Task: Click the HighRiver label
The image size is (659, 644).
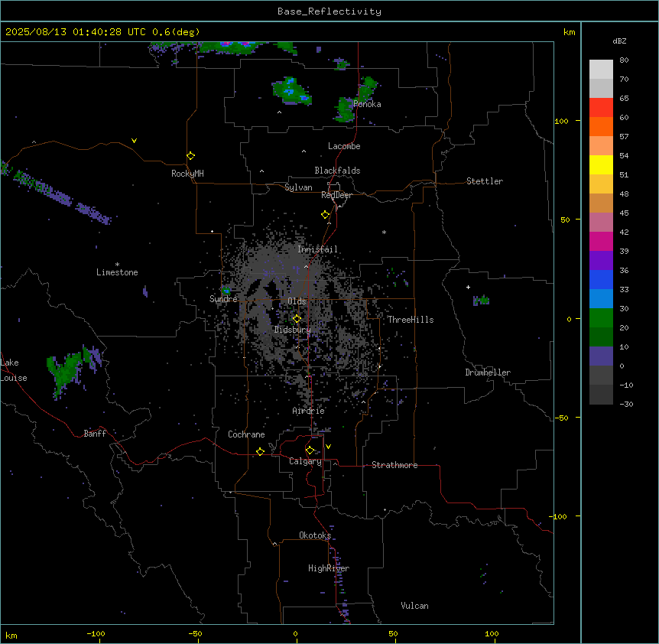Action: [329, 568]
